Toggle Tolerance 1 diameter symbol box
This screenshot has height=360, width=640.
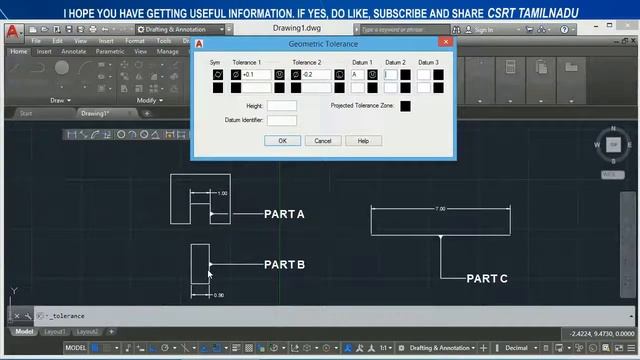pyautogui.click(x=236, y=75)
